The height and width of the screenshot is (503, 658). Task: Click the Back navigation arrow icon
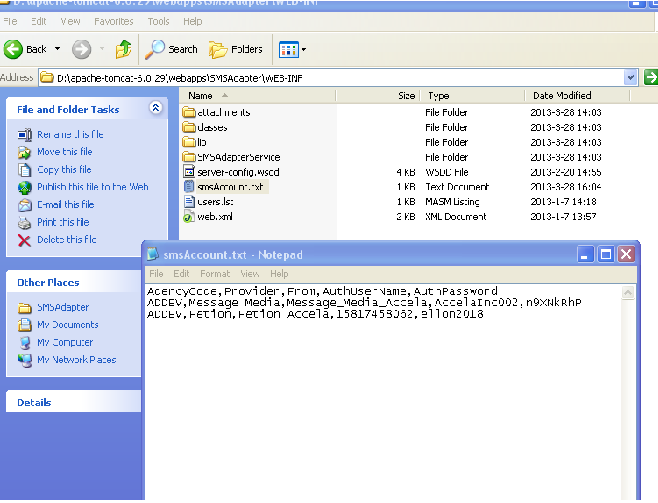14,49
